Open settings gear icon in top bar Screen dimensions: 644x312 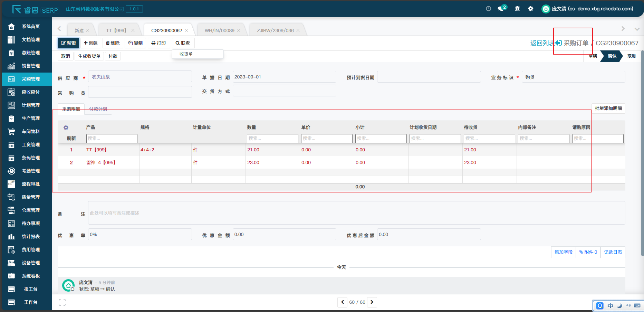tap(531, 9)
